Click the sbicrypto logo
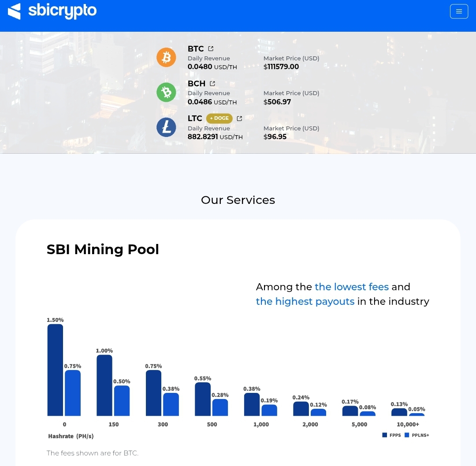This screenshot has height=466, width=476. coord(52,11)
